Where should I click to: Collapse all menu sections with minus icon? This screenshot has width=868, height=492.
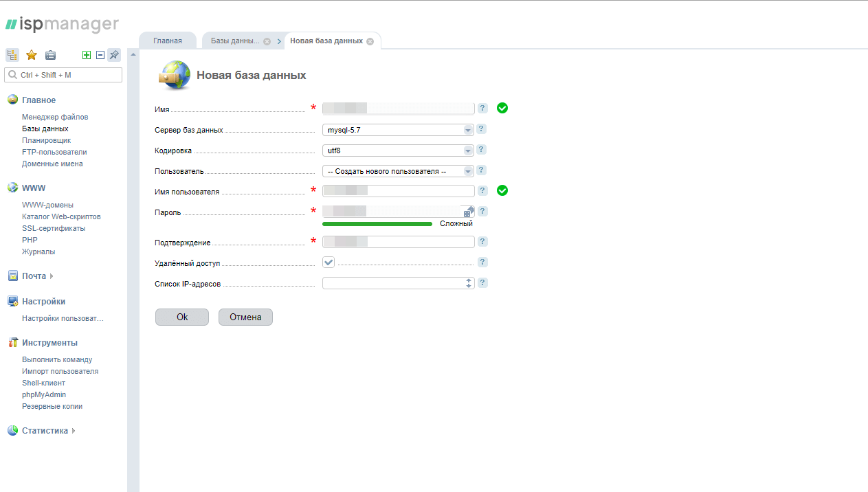(100, 55)
